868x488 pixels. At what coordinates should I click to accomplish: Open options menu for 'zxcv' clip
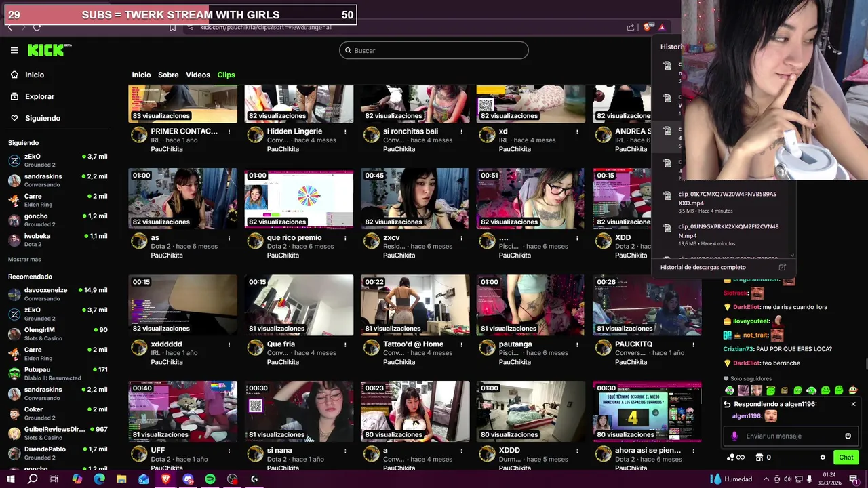point(461,238)
